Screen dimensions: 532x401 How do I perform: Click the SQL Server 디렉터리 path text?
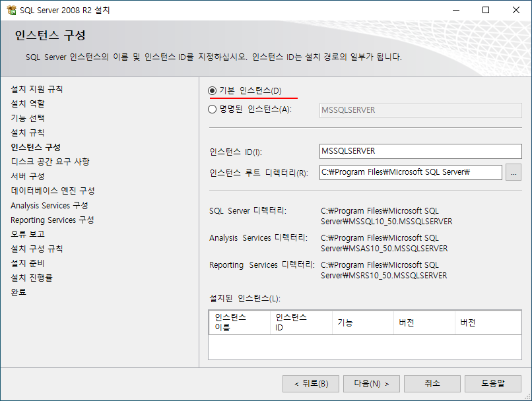(x=386, y=216)
